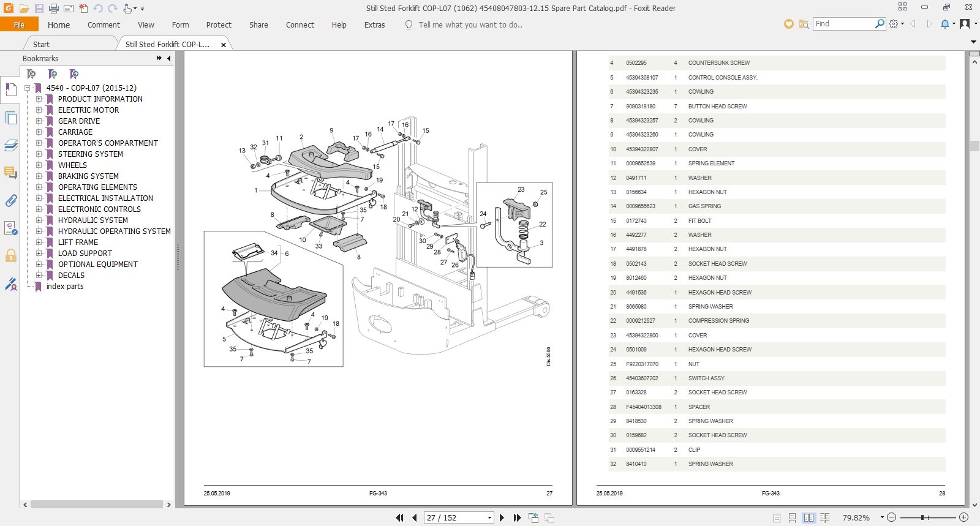Image resolution: width=980 pixels, height=526 pixels.
Task: Click the delete bookmark icon
Action: [31, 74]
